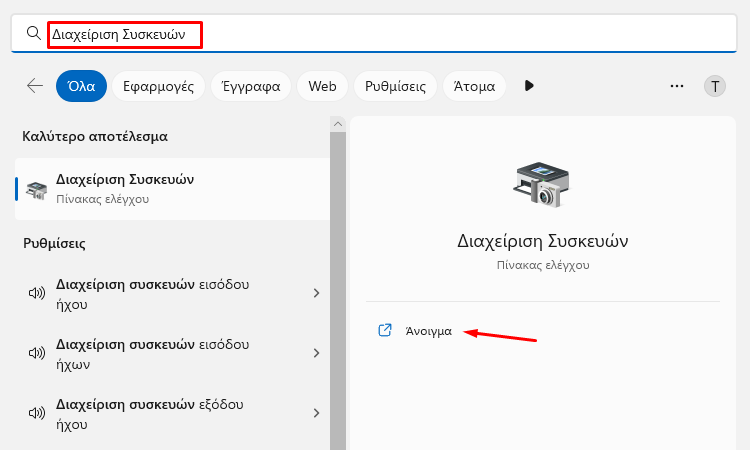Show more filters with the play arrow
The image size is (750, 450).
tap(529, 86)
